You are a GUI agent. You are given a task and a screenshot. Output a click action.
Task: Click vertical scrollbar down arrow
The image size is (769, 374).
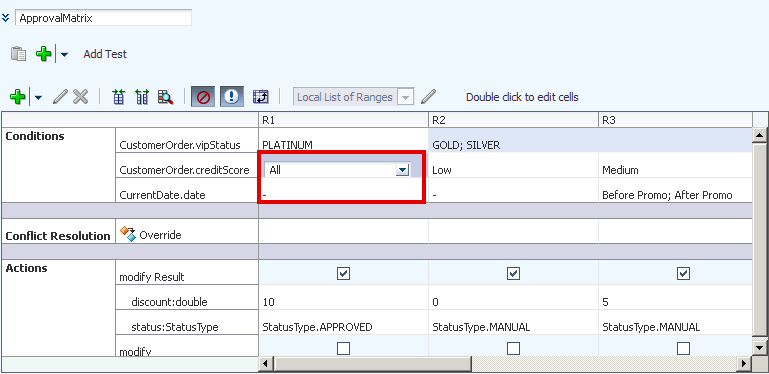tap(759, 348)
